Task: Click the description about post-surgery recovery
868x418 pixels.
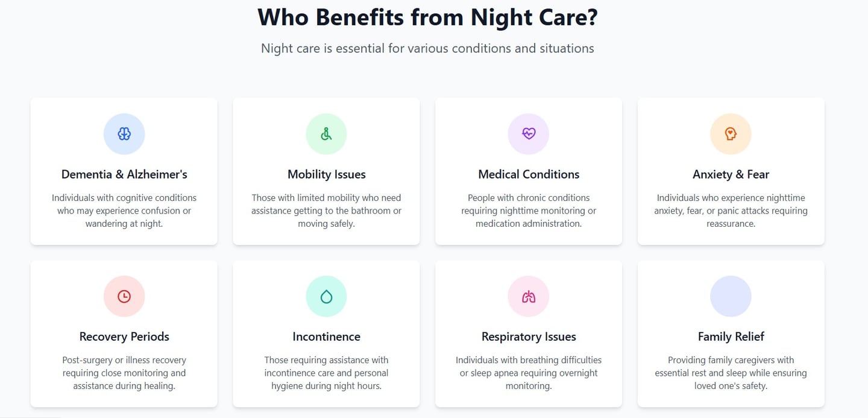Action: click(124, 373)
